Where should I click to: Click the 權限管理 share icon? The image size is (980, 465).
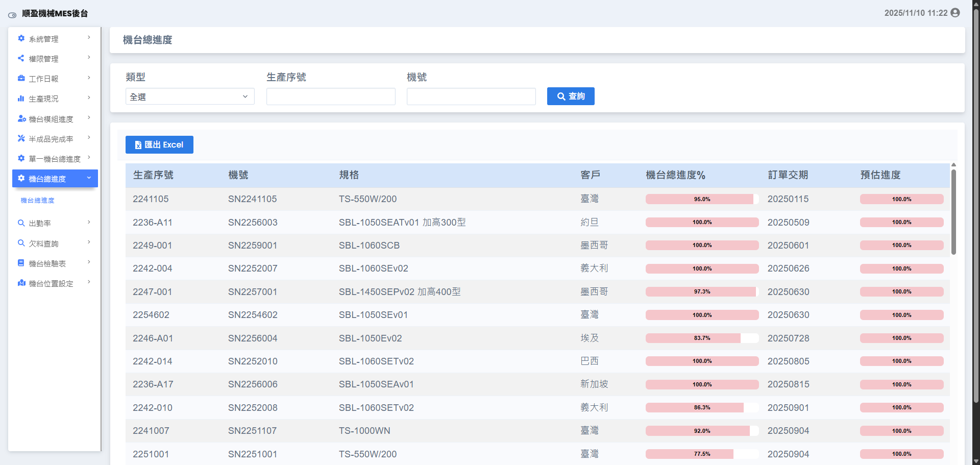coord(21,58)
